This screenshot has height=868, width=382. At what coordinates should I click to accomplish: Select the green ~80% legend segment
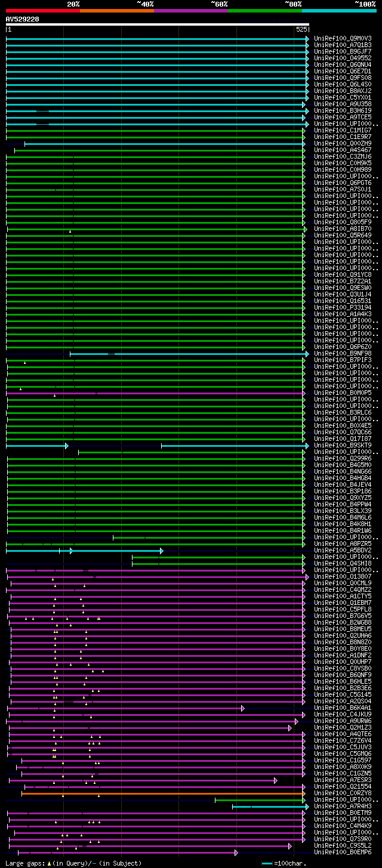point(265,10)
